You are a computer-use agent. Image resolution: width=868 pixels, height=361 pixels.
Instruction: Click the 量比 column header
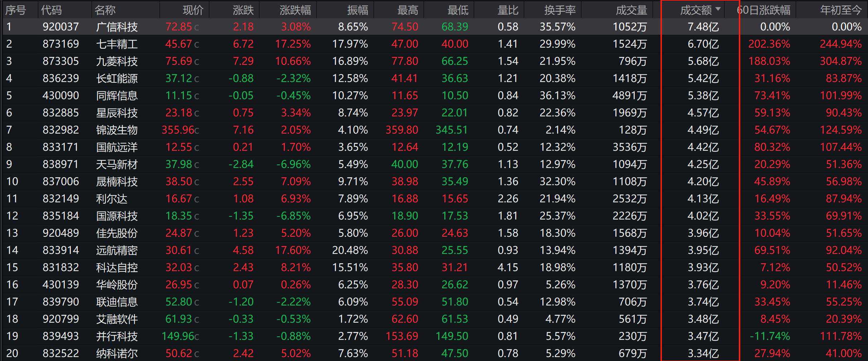pyautogui.click(x=508, y=10)
